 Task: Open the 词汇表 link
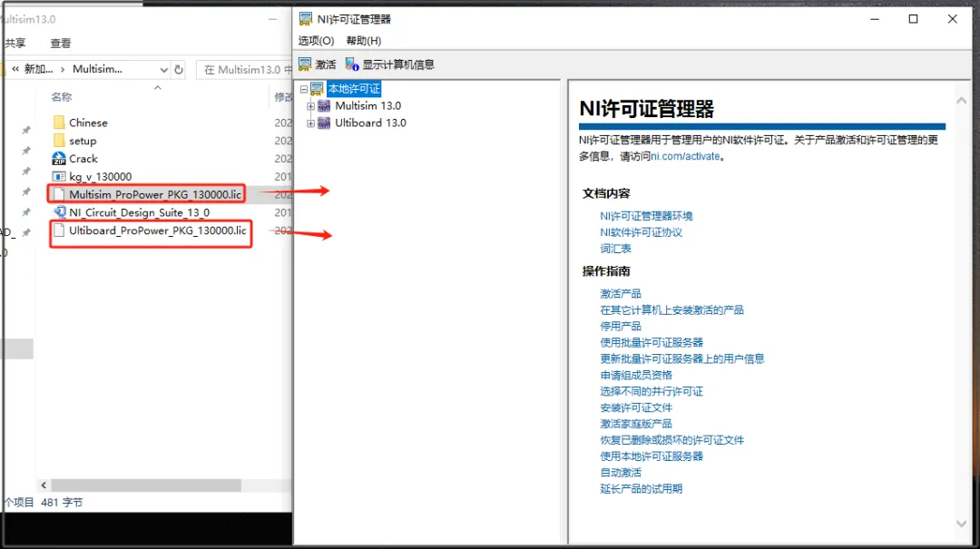pyautogui.click(x=615, y=249)
